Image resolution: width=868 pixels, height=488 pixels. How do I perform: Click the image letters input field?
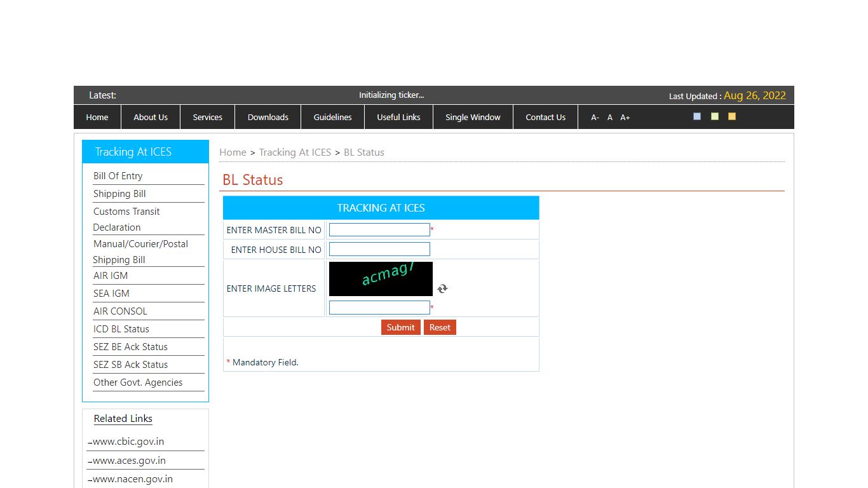[x=379, y=308]
